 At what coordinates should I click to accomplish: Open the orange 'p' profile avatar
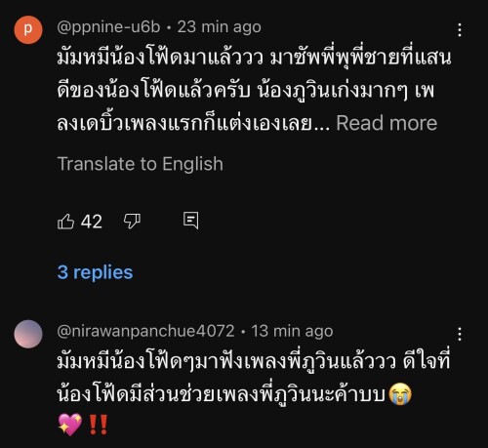pos(28,29)
